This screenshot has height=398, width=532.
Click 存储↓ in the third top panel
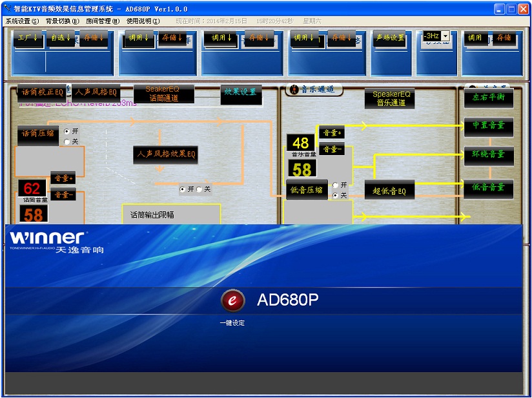[258, 38]
